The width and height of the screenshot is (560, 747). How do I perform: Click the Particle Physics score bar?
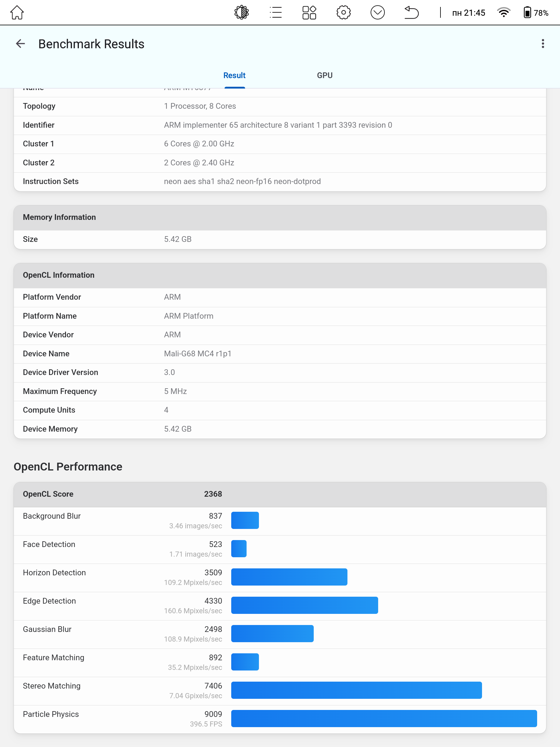coord(384,718)
